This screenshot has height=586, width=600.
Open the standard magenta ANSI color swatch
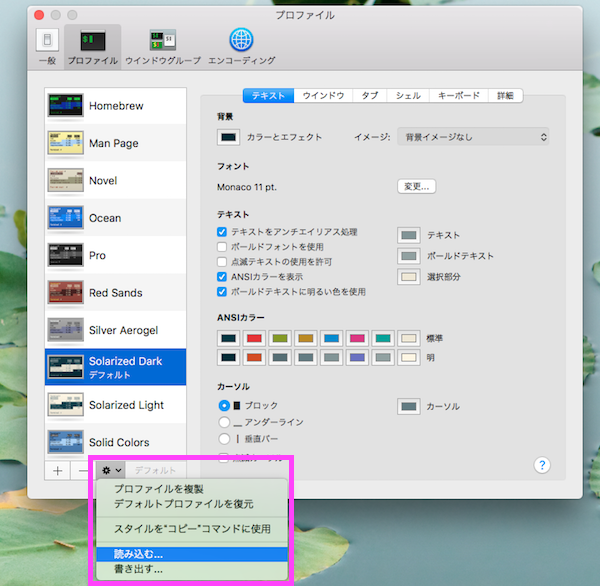click(x=357, y=338)
